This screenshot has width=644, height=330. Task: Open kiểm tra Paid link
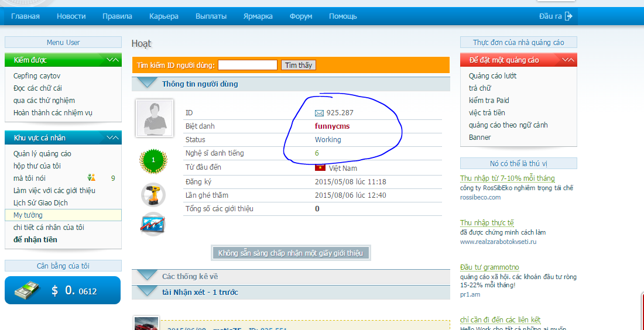489,101
